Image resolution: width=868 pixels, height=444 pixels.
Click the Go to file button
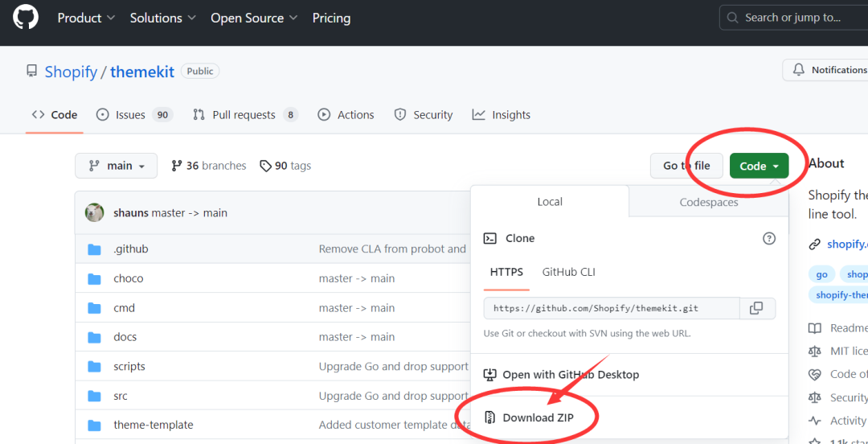pos(686,166)
